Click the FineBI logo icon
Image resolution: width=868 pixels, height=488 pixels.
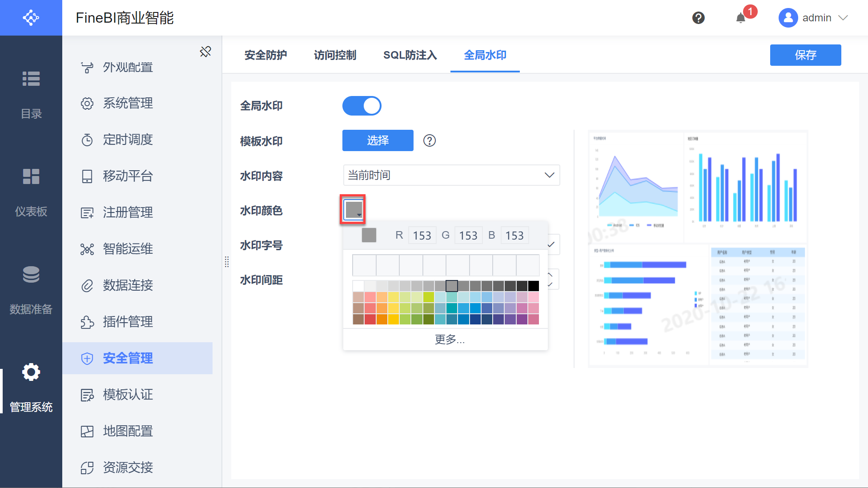[31, 18]
